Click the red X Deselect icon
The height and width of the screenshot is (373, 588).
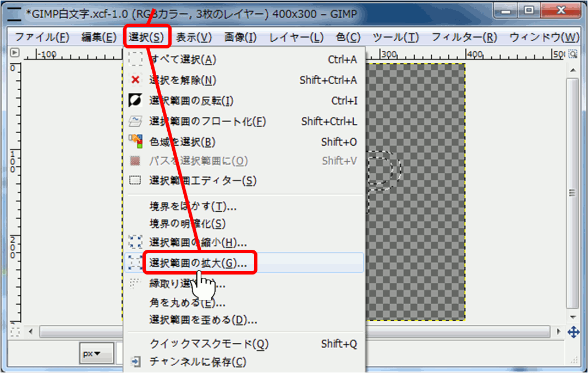coord(135,80)
